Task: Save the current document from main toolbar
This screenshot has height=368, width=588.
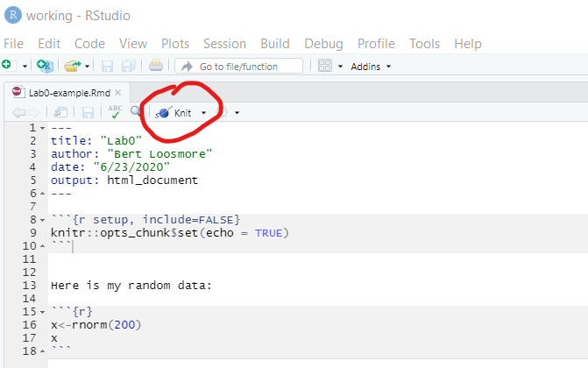Action: pyautogui.click(x=107, y=67)
